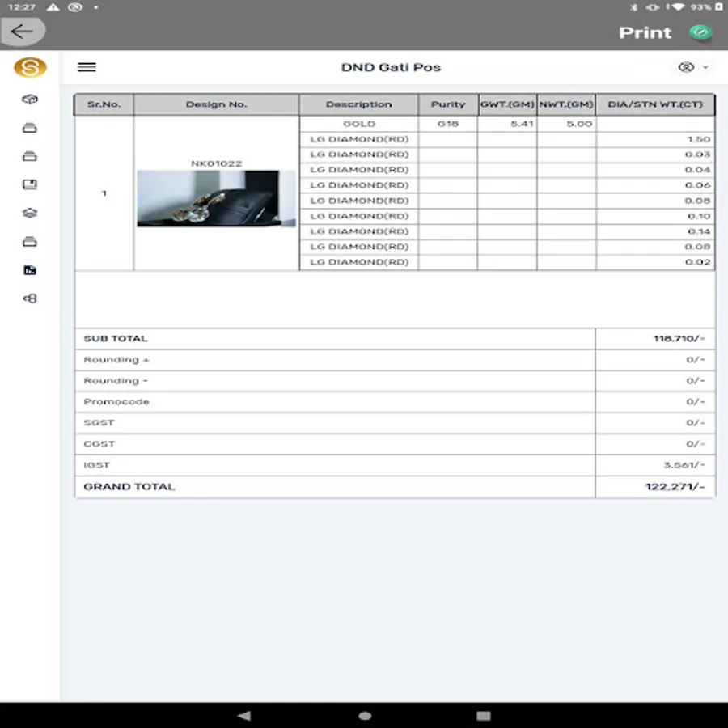Select the 0.06 diamond weight cell
728x728 pixels.
pos(655,185)
